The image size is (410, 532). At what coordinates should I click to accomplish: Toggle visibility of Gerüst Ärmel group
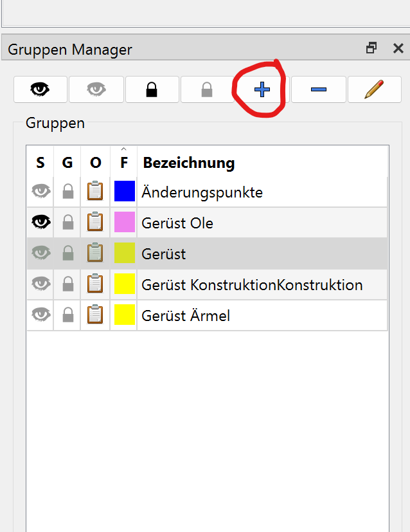pos(41,315)
